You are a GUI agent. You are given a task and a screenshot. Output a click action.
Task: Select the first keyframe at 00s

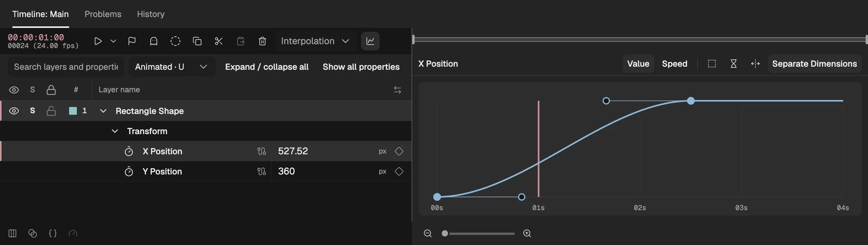(437, 197)
